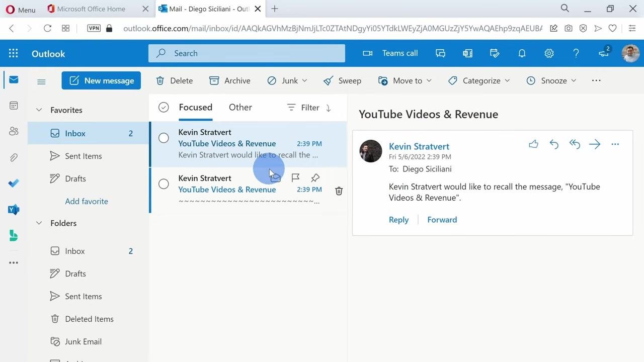The image size is (644, 362).
Task: Open the notifications bell
Action: click(522, 53)
